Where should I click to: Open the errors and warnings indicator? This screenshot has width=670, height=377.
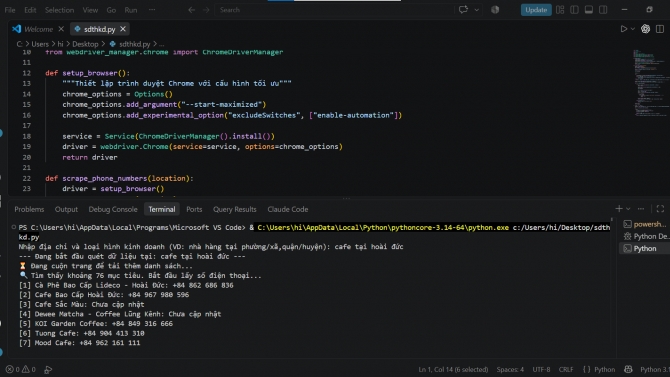coord(21,370)
